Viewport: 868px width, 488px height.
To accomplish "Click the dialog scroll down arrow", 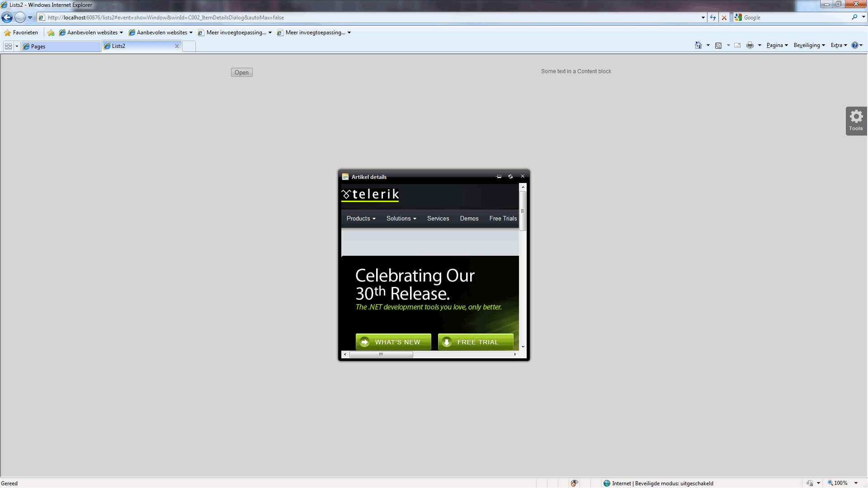I will 523,347.
